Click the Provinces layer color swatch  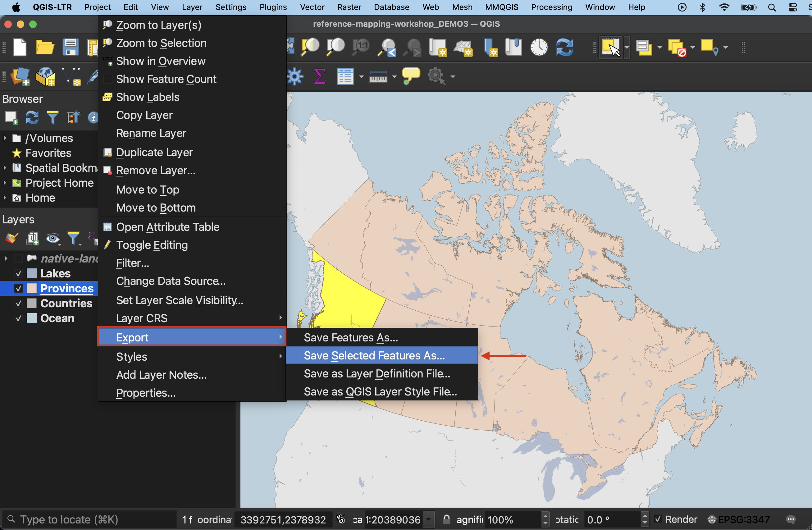coord(32,288)
